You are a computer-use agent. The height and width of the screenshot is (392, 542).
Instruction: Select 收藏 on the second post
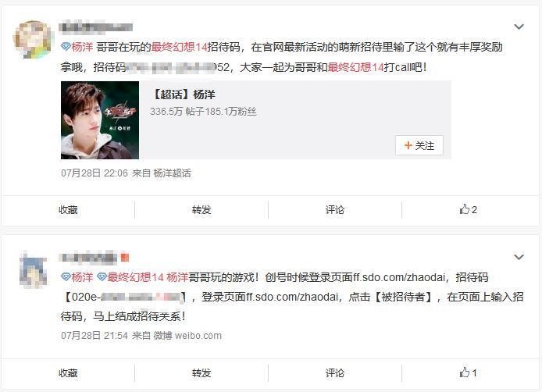point(68,373)
